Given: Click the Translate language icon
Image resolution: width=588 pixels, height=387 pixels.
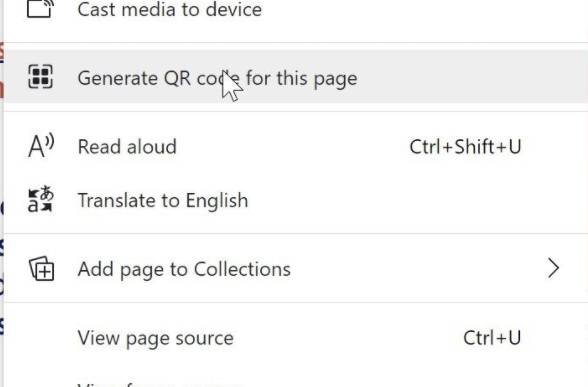Looking at the screenshot, I should 40,200.
